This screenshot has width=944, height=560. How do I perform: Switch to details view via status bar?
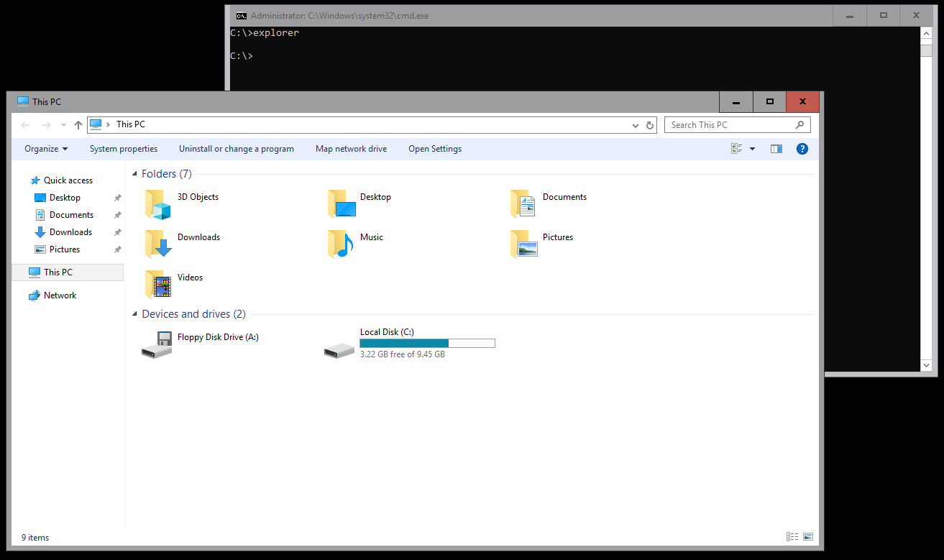click(x=792, y=536)
